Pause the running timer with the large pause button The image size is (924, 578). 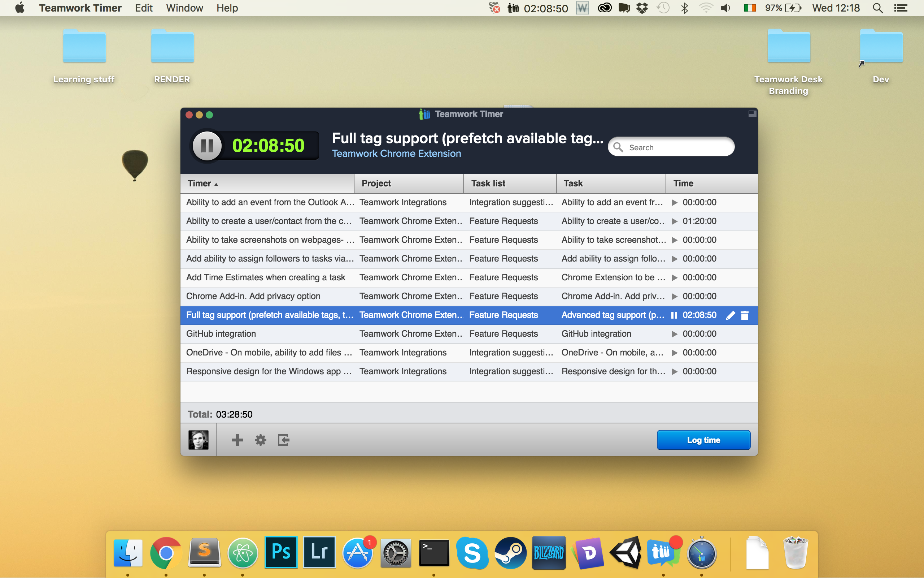[x=207, y=146]
